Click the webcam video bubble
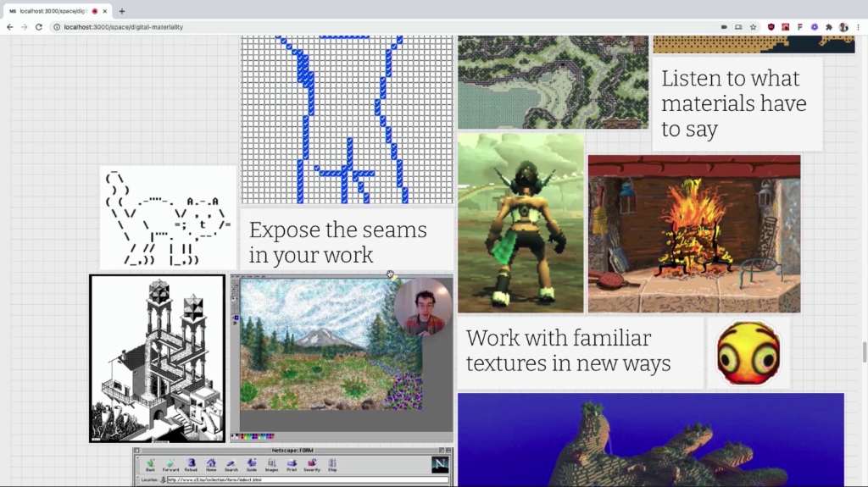 pos(423,307)
